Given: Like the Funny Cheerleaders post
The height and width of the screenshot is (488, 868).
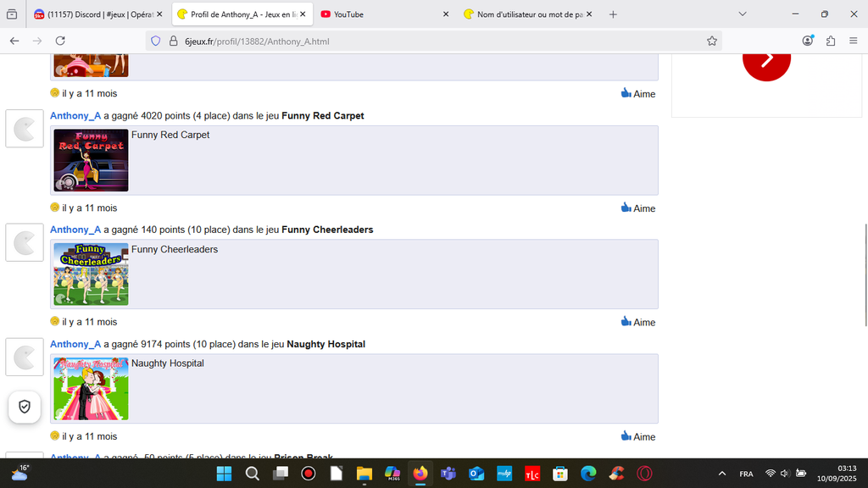Looking at the screenshot, I should pos(637,322).
